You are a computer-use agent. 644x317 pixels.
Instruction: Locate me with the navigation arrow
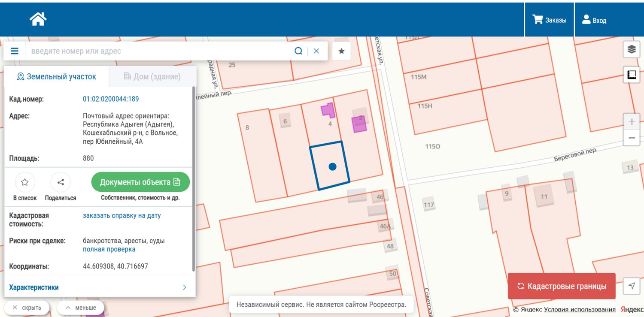tap(632, 286)
